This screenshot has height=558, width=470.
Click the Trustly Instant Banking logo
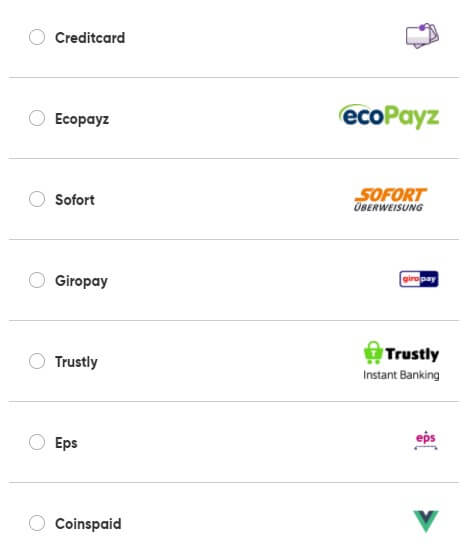(x=401, y=361)
